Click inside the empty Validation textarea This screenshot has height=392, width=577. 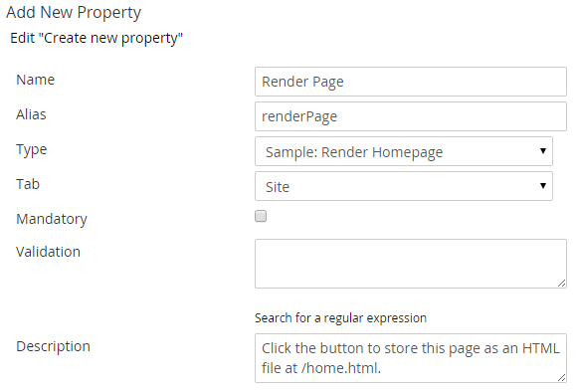pos(411,264)
